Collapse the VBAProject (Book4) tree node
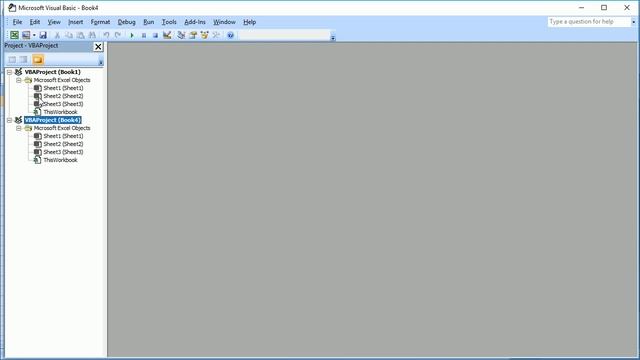 (x=9, y=120)
